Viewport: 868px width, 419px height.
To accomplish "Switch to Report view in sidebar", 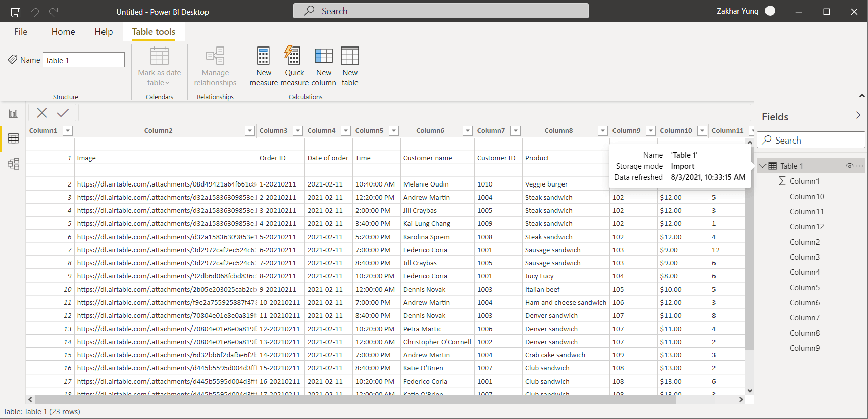I will click(13, 113).
